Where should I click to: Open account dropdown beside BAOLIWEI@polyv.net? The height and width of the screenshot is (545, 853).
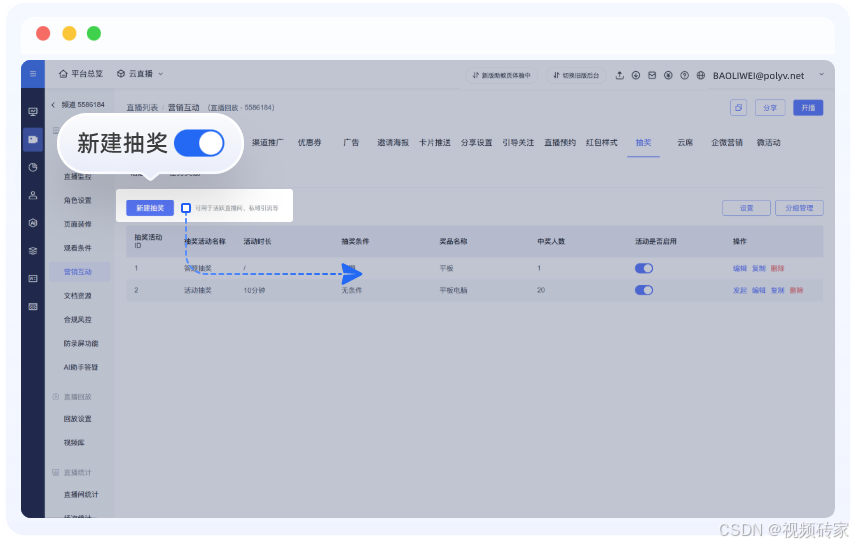[821, 75]
